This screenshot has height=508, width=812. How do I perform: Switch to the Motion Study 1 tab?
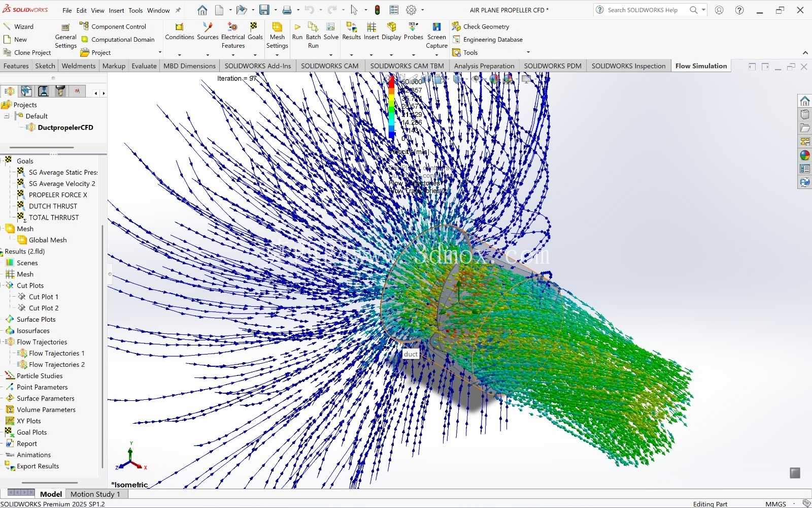[x=95, y=494]
